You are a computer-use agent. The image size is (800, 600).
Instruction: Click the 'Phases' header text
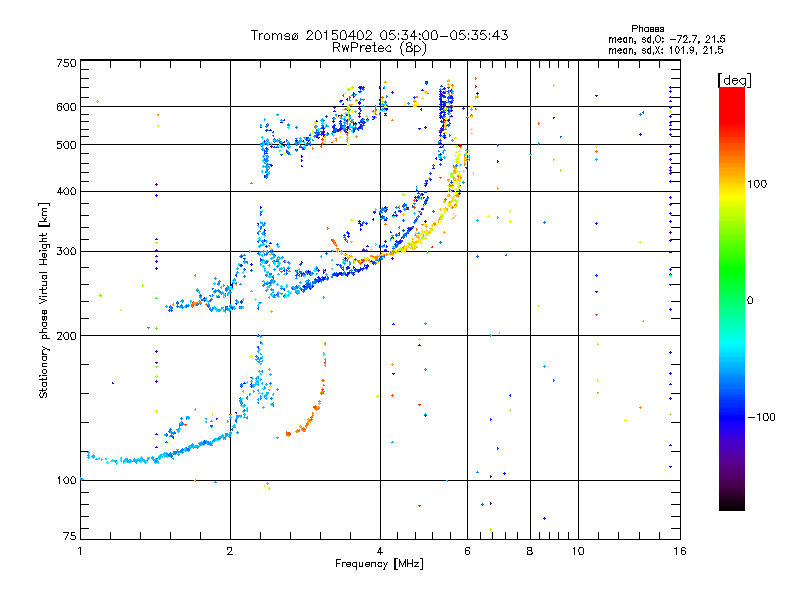647,29
